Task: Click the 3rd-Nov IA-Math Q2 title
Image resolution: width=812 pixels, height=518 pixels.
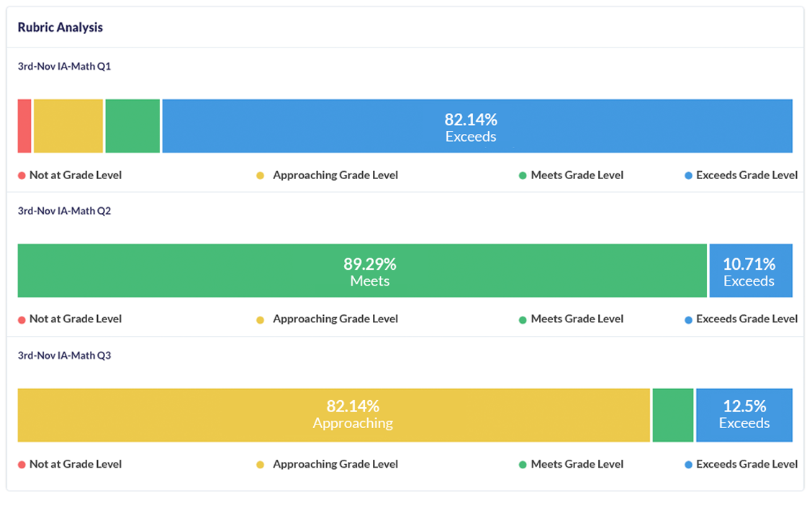Action: pos(64,211)
